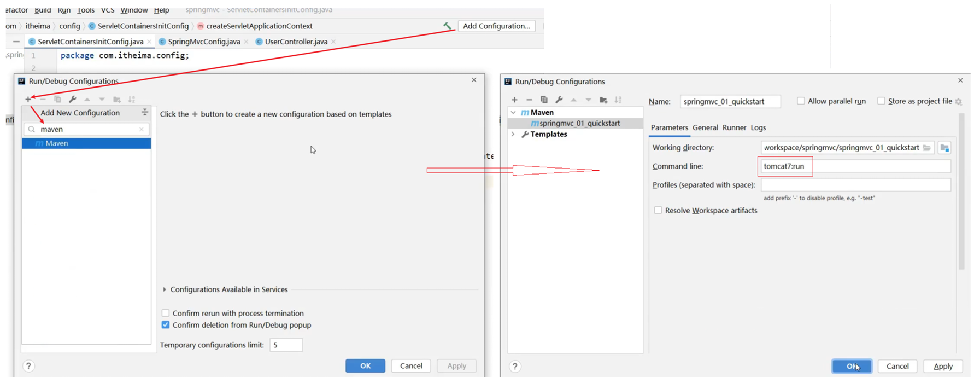Click Command line field containing tomcat7:run

click(x=855, y=166)
